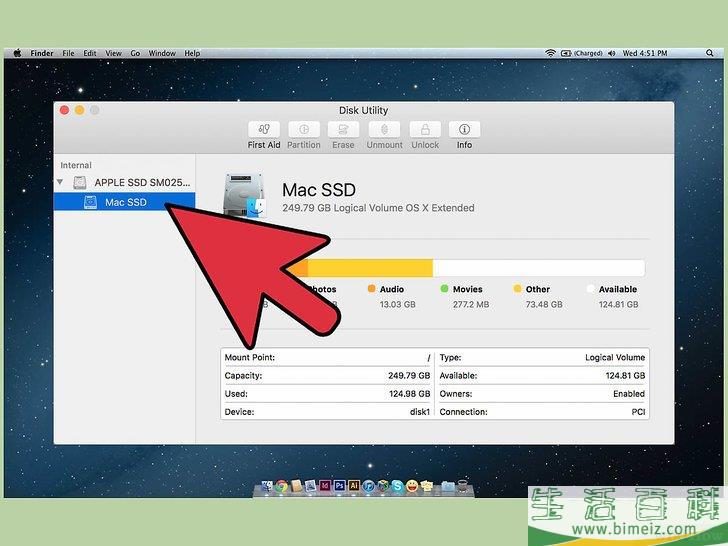728x546 pixels.
Task: Click the Available legend label
Action: (x=618, y=289)
